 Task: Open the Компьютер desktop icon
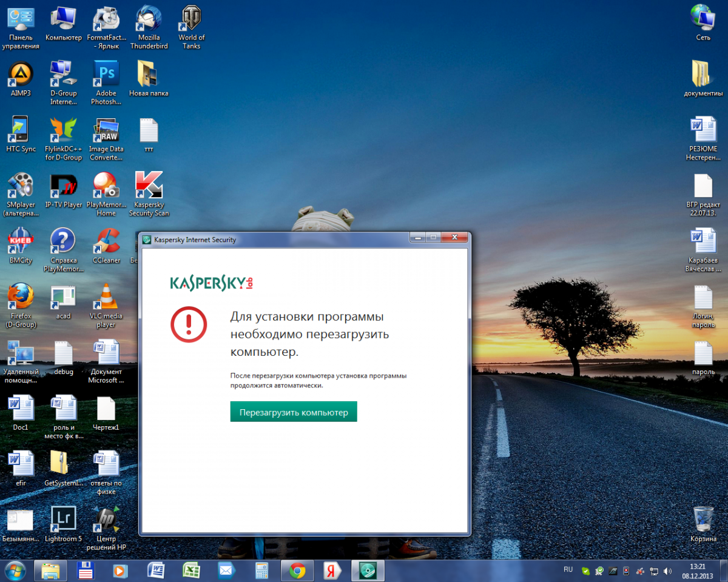pos(63,23)
